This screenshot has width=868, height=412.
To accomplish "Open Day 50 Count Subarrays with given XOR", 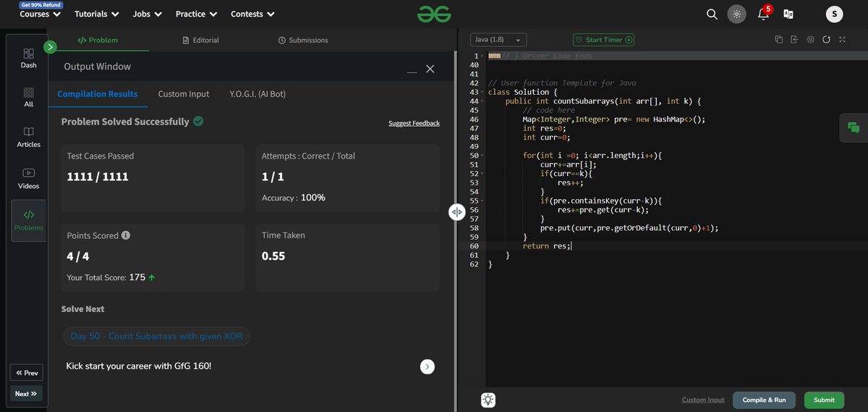I will 157,337.
